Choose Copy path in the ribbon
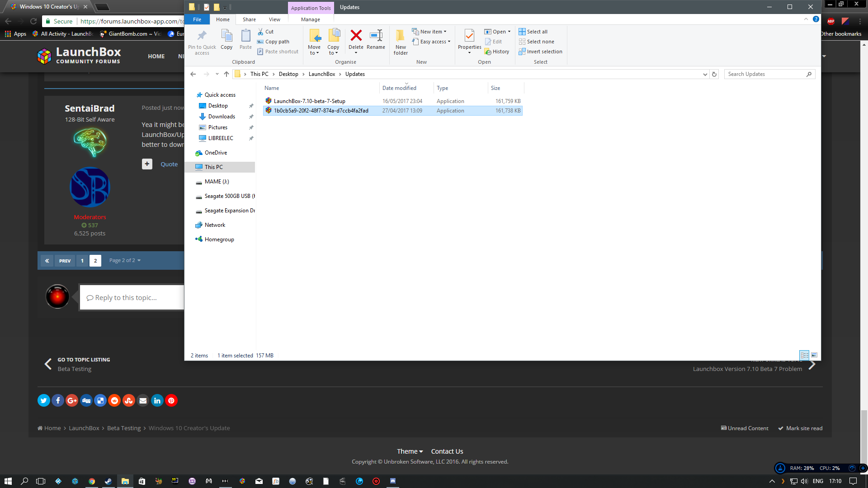868x488 pixels. [274, 42]
